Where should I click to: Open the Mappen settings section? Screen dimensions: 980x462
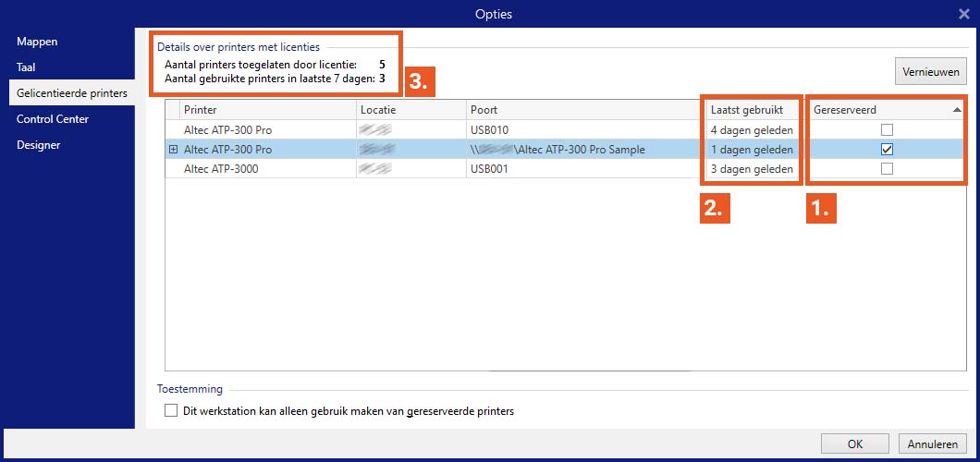pos(37,42)
